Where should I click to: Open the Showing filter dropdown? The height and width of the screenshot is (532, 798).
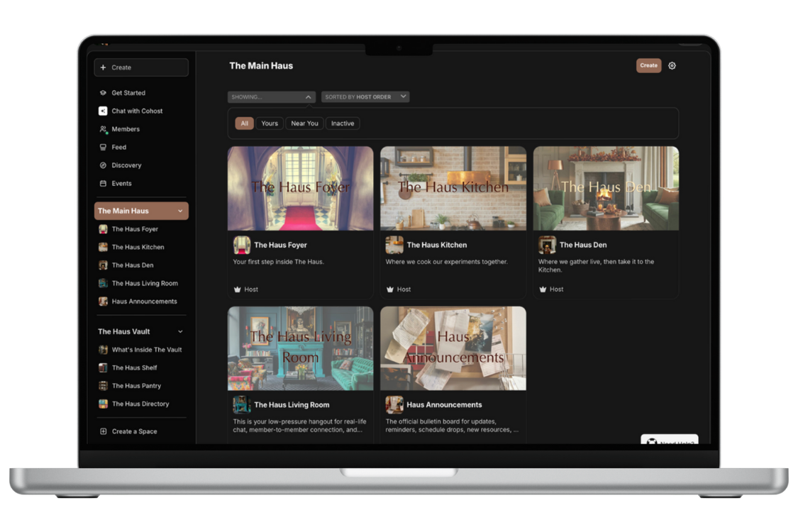[271, 96]
